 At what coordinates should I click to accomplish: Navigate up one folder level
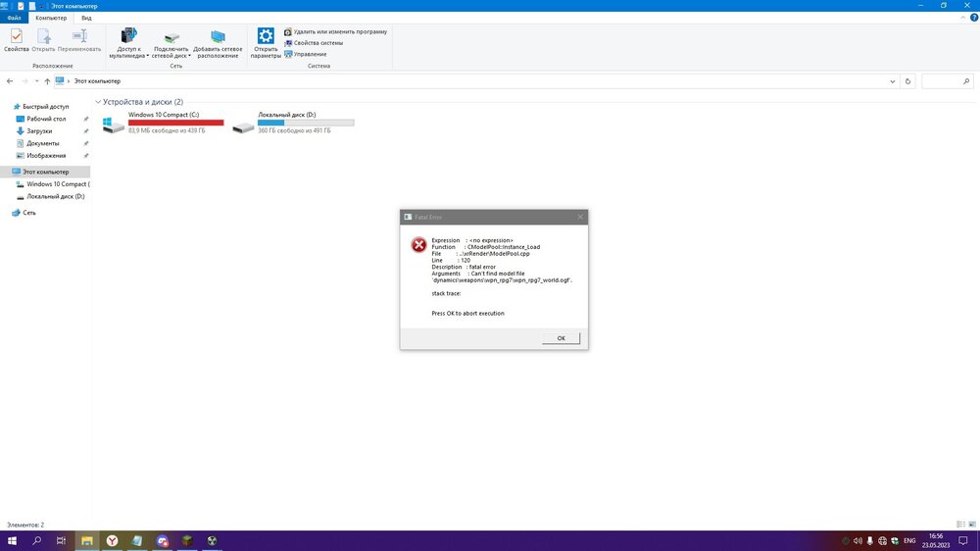(47, 81)
